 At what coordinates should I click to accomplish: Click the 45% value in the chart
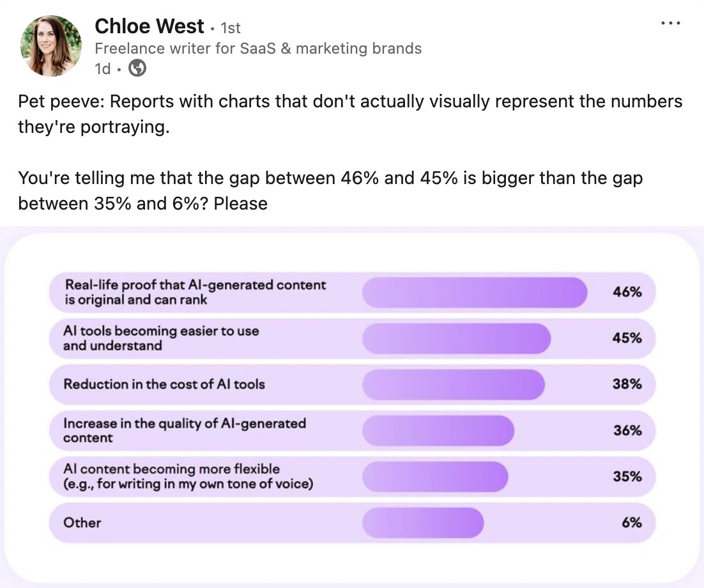pos(627,338)
